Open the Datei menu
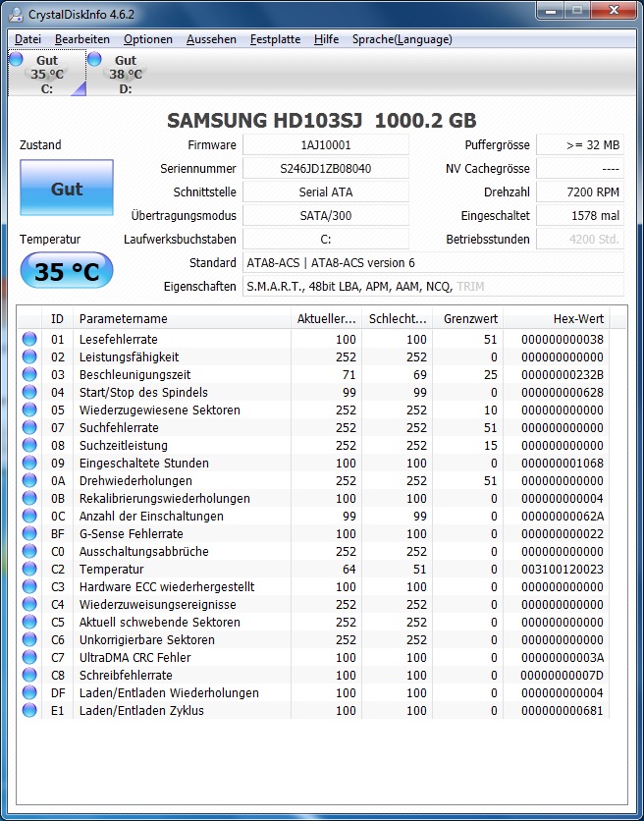The width and height of the screenshot is (644, 821). (x=27, y=39)
